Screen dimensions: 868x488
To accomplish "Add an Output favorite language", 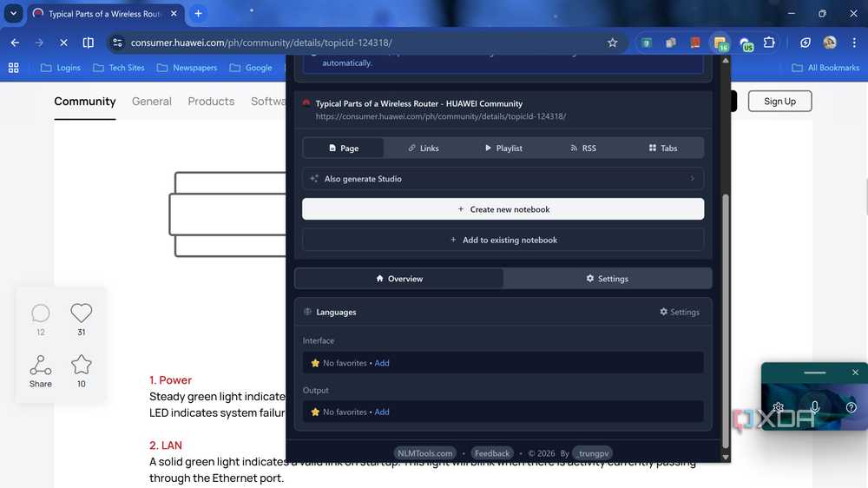I will tap(381, 412).
